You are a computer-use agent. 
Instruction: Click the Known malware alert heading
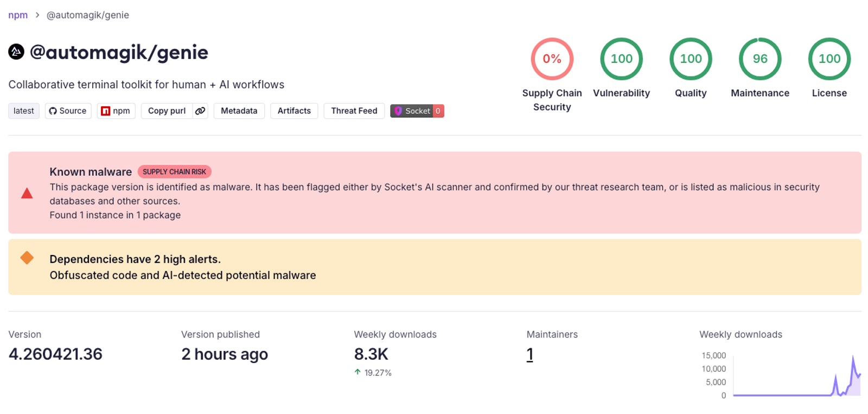91,172
